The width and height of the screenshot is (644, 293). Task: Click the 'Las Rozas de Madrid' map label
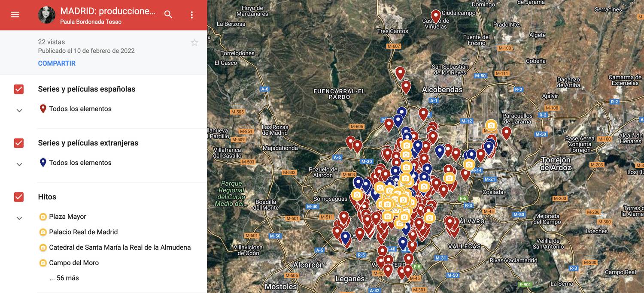pos(275,130)
